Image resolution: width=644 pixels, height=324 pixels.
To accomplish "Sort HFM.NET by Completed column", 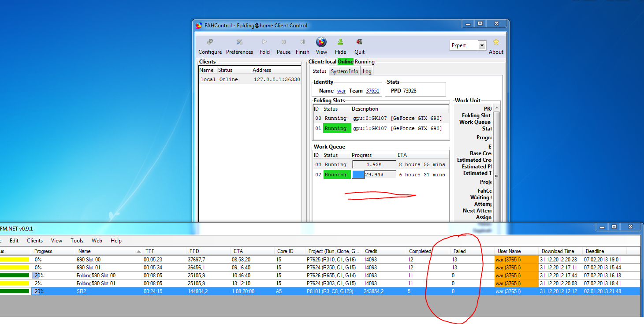I will point(428,251).
